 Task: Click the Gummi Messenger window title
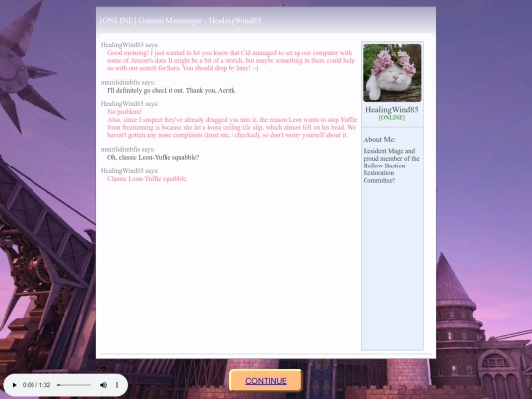(180, 20)
